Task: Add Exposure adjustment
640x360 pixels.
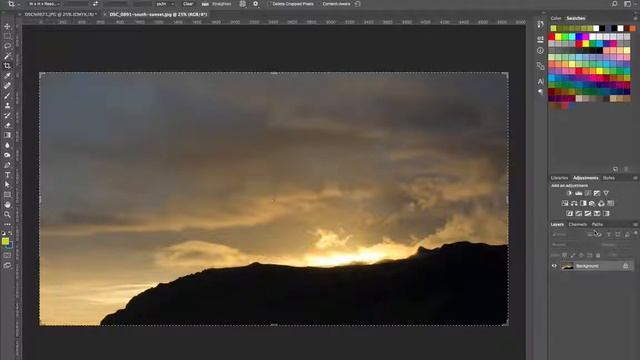Action: 597,193
